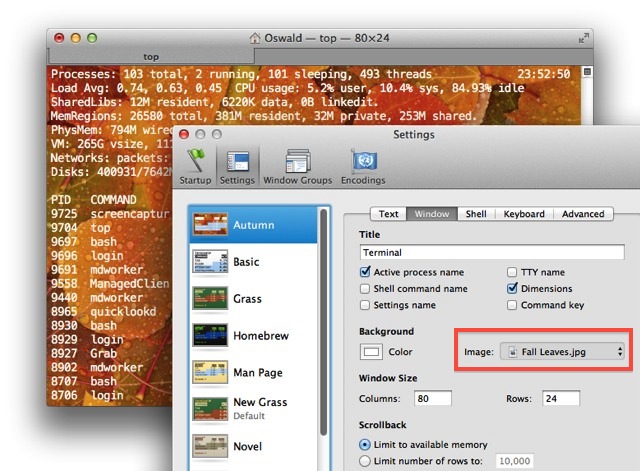
Task: Uncheck the Dimensions checkbox
Action: [x=513, y=289]
